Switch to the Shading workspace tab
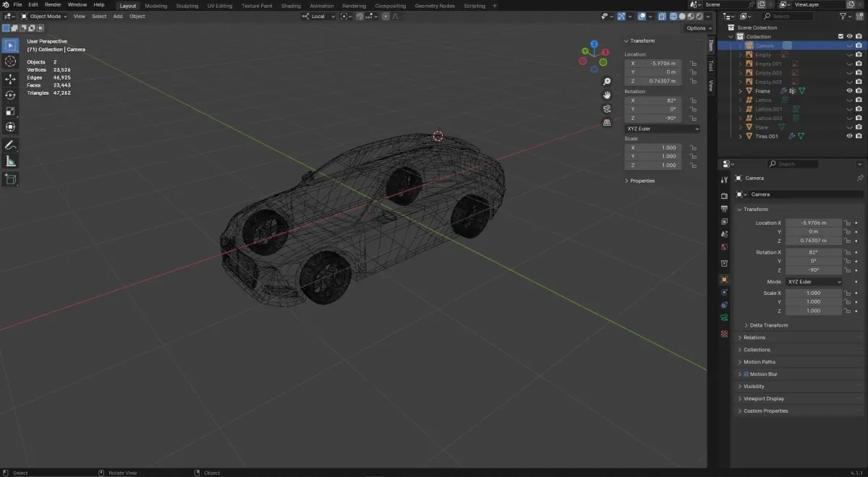868x477 pixels. tap(291, 6)
